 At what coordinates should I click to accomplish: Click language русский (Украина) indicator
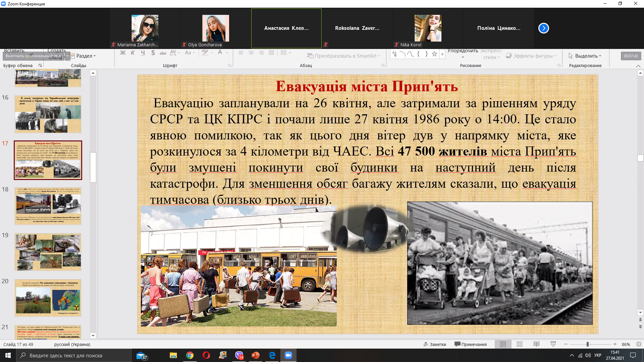[x=72, y=344]
